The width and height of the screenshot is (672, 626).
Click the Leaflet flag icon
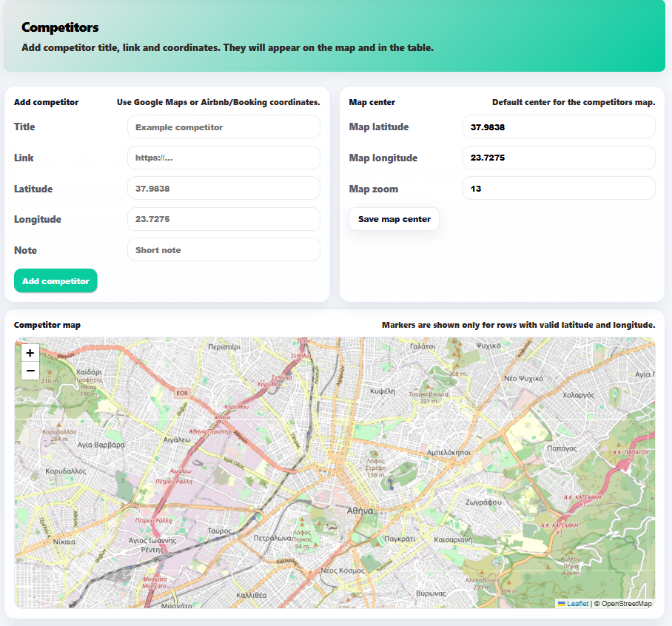562,604
